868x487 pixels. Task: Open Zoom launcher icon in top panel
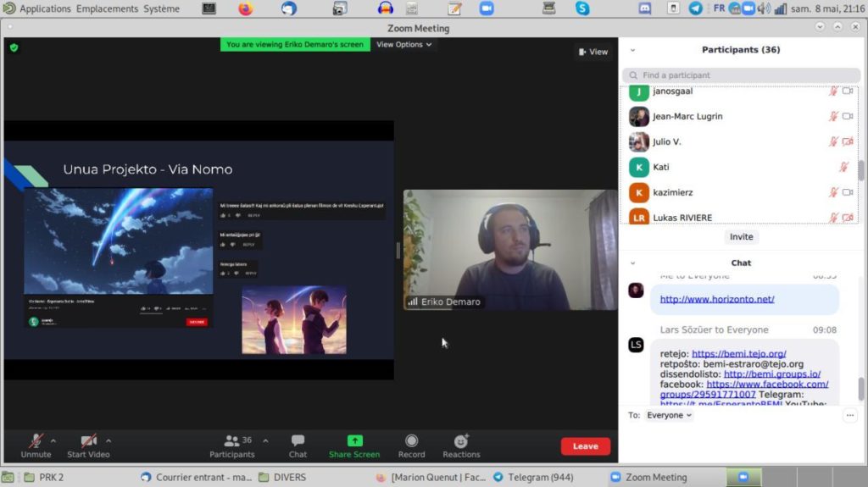pyautogui.click(x=487, y=8)
